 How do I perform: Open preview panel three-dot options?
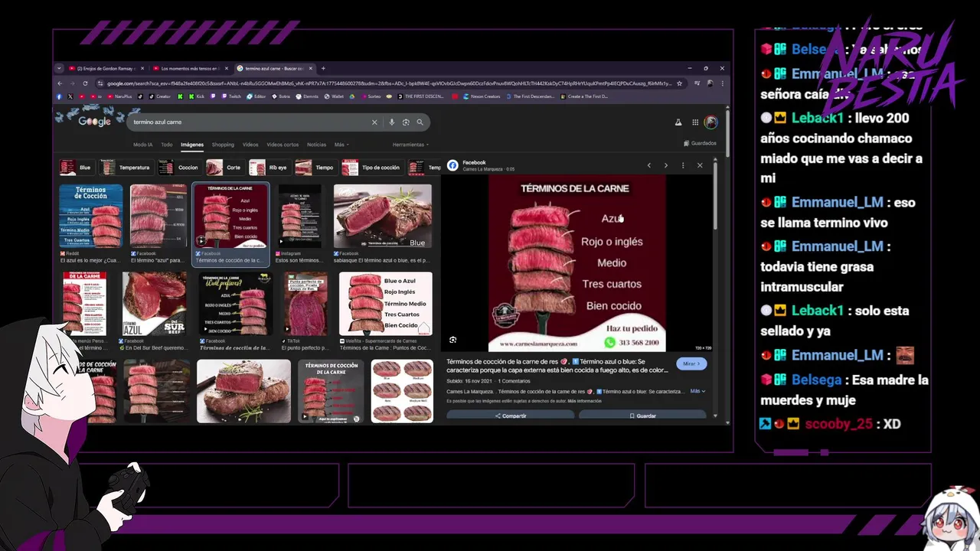682,165
